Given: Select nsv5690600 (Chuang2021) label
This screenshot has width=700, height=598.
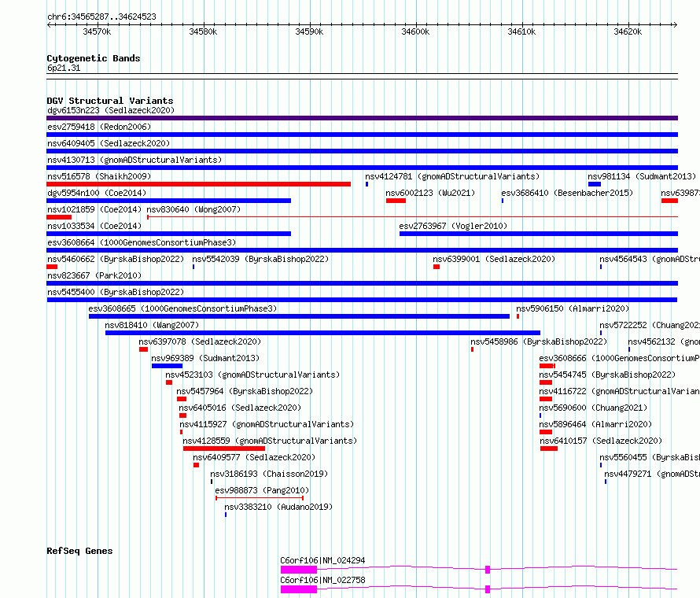Looking at the screenshot, I should (x=593, y=408).
